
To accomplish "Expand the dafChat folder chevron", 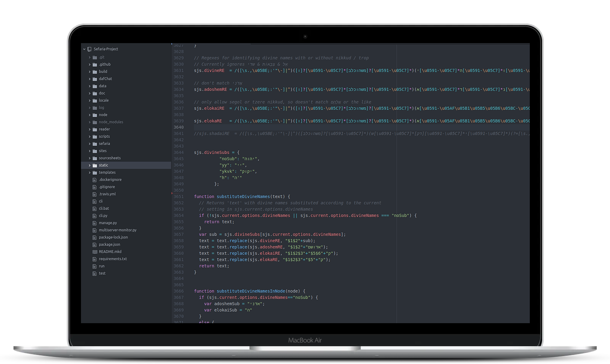I will (90, 79).
